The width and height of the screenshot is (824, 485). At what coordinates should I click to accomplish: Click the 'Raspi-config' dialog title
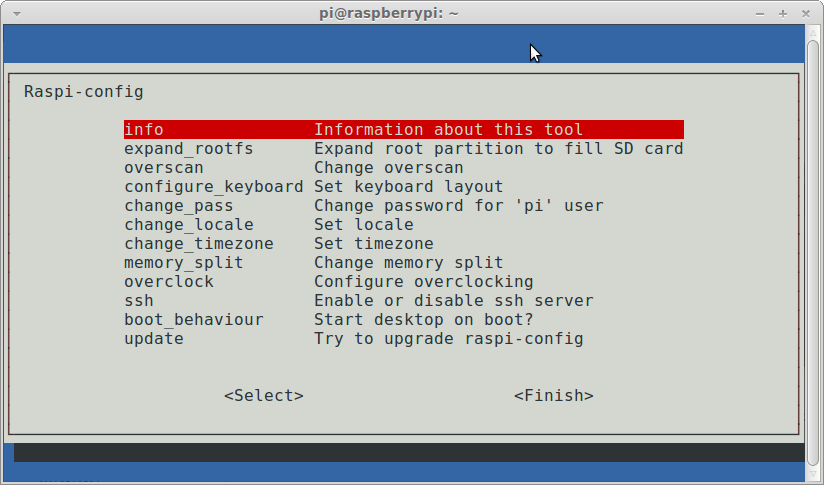[x=84, y=91]
